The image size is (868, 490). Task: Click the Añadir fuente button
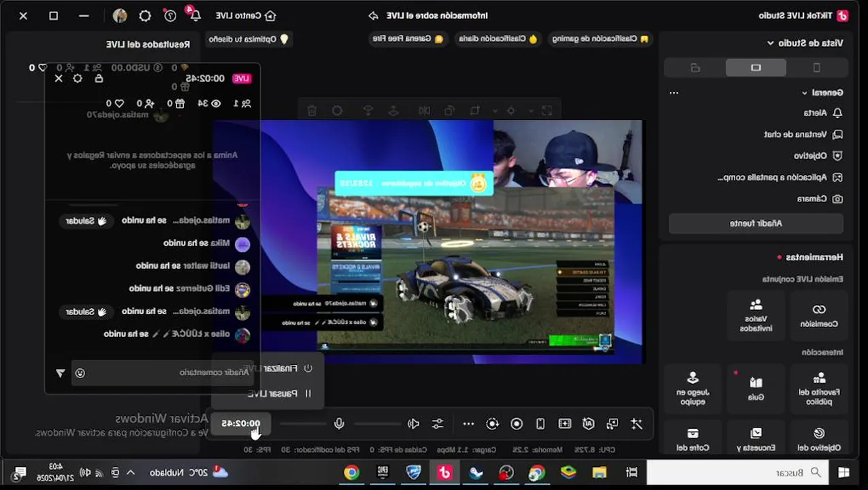pyautogui.click(x=756, y=223)
